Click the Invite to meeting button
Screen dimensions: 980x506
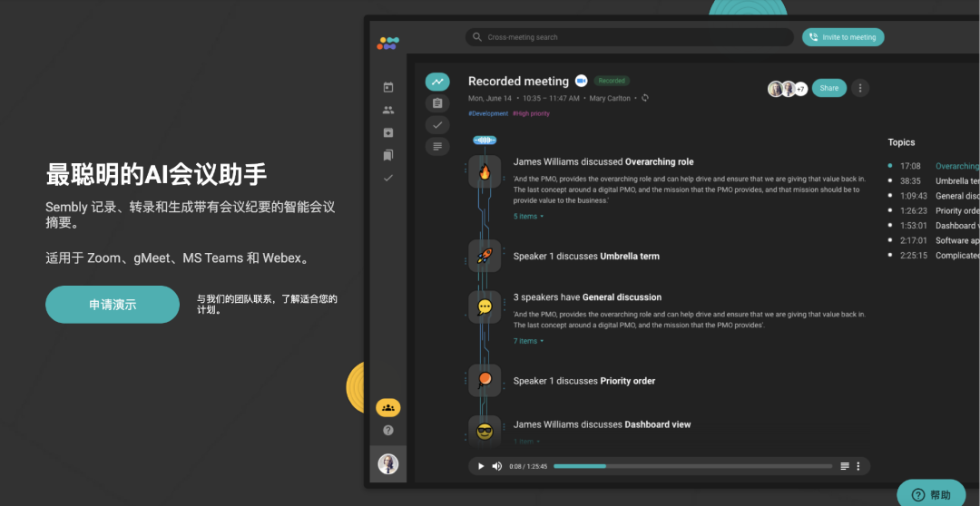[843, 37]
